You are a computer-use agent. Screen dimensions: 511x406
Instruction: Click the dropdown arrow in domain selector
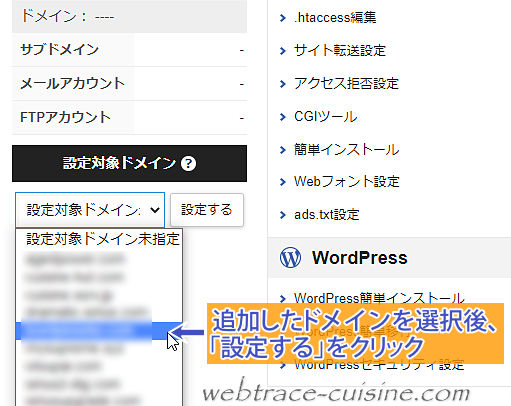[x=155, y=210]
